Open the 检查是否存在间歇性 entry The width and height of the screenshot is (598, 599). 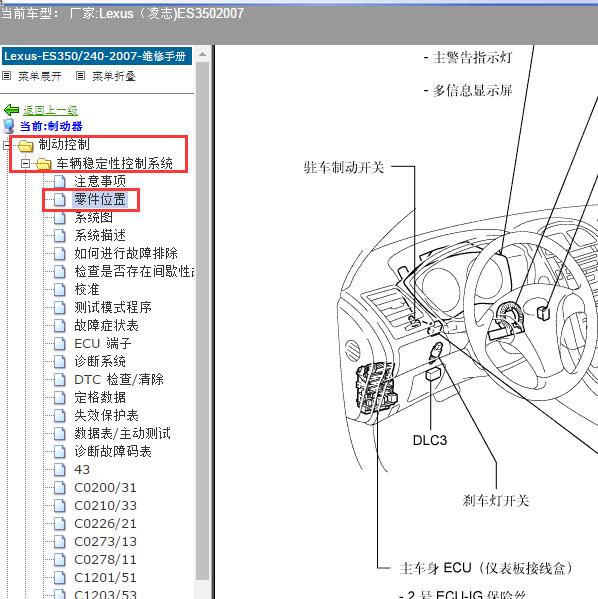tap(134, 272)
